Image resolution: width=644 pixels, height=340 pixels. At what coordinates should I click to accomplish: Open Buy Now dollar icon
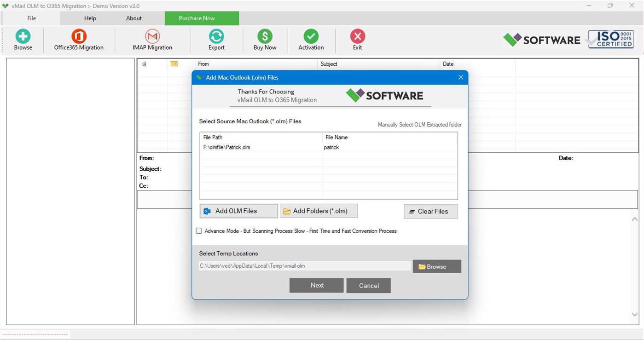[x=265, y=36]
